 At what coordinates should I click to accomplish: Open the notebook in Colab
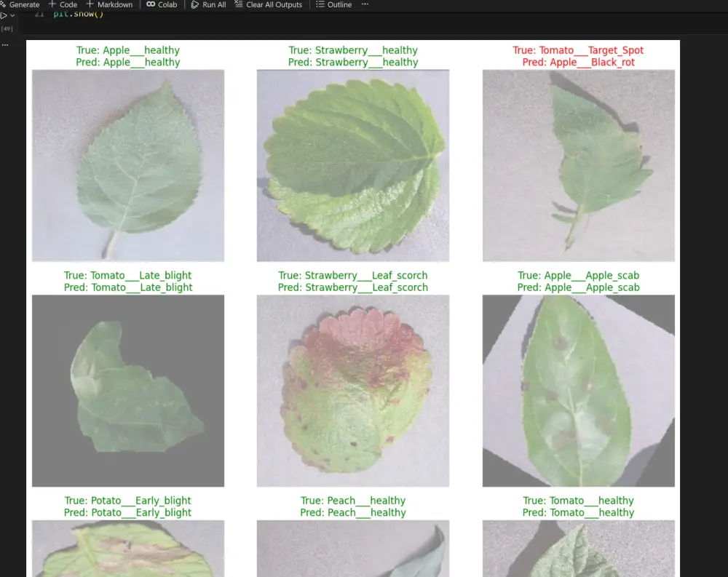pyautogui.click(x=162, y=4)
